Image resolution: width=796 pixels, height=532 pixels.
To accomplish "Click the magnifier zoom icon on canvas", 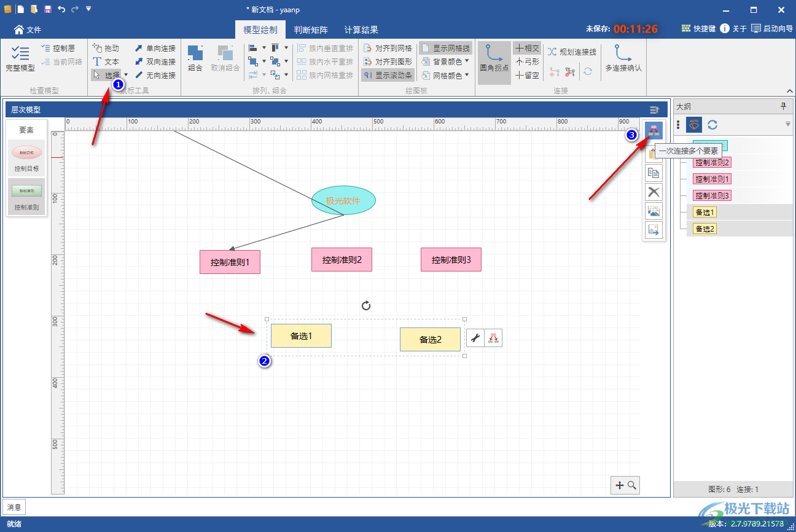I will point(631,485).
